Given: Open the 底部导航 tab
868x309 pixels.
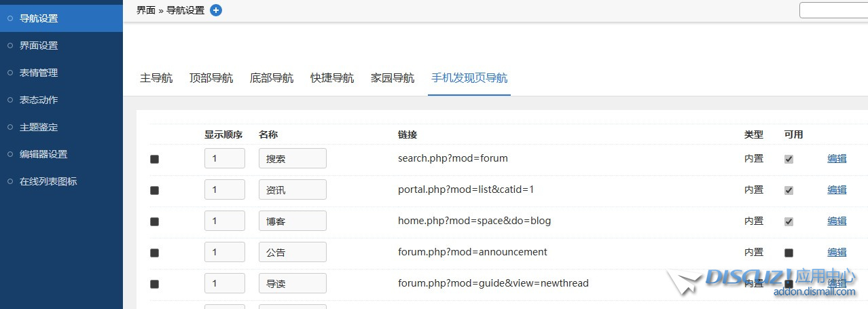Looking at the screenshot, I should 272,78.
